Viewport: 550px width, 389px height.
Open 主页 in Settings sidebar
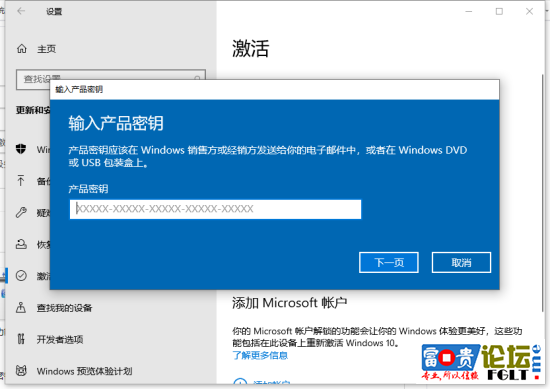pyautogui.click(x=46, y=49)
